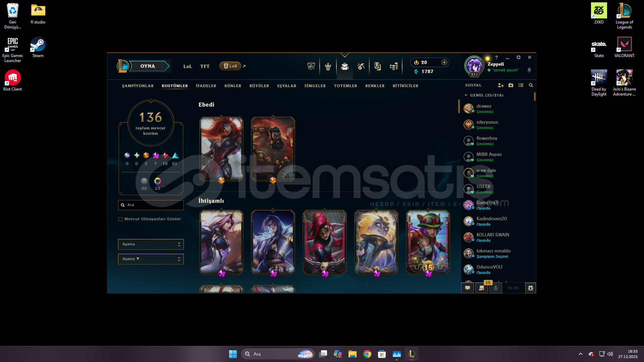The height and width of the screenshot is (362, 644).
Task: Open the Clash trophy icon
Action: (328, 66)
